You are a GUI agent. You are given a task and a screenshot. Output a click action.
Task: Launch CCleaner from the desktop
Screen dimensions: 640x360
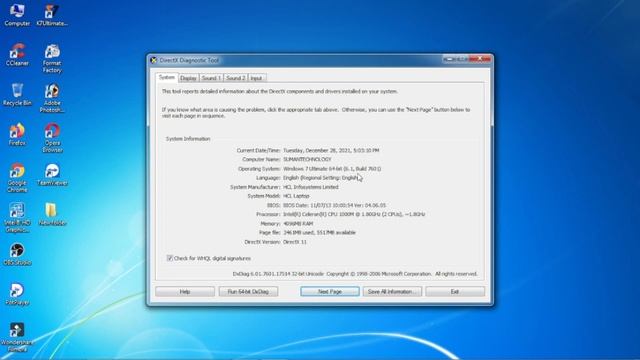17,54
